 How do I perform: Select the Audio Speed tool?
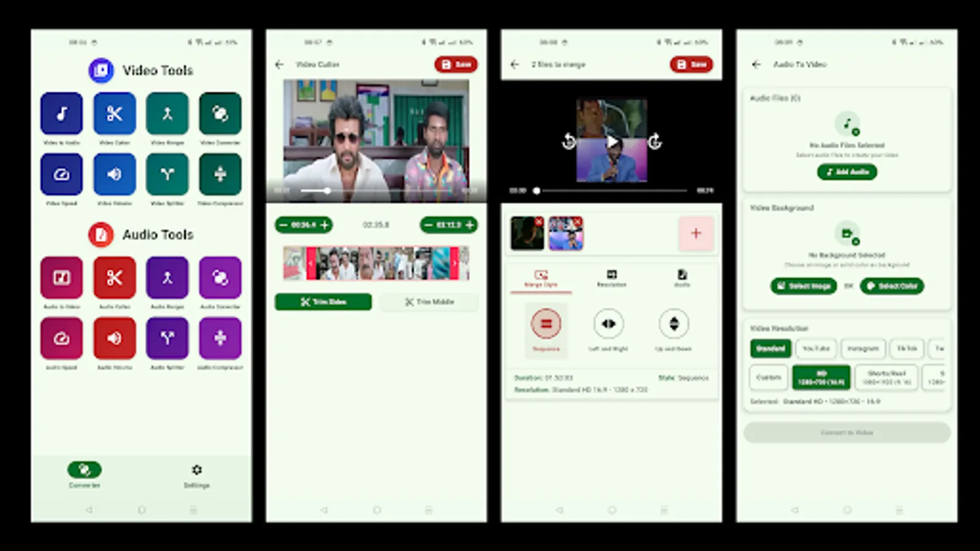coord(61,339)
